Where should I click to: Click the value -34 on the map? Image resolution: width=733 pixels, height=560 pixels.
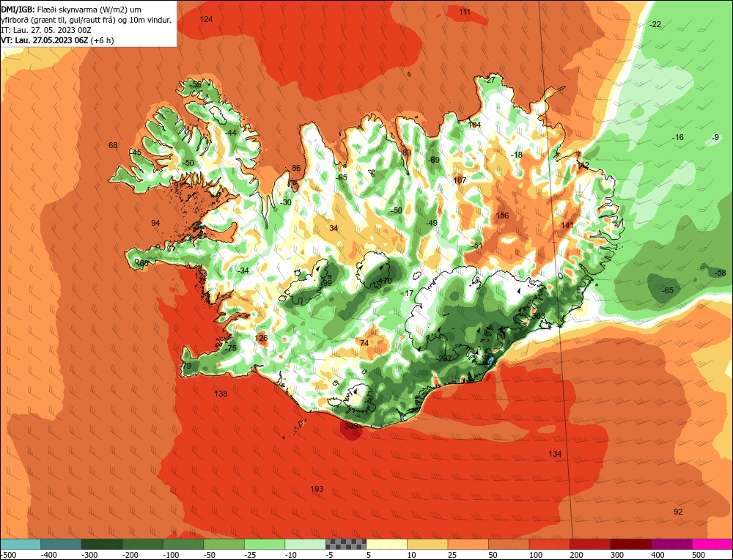coord(243,270)
